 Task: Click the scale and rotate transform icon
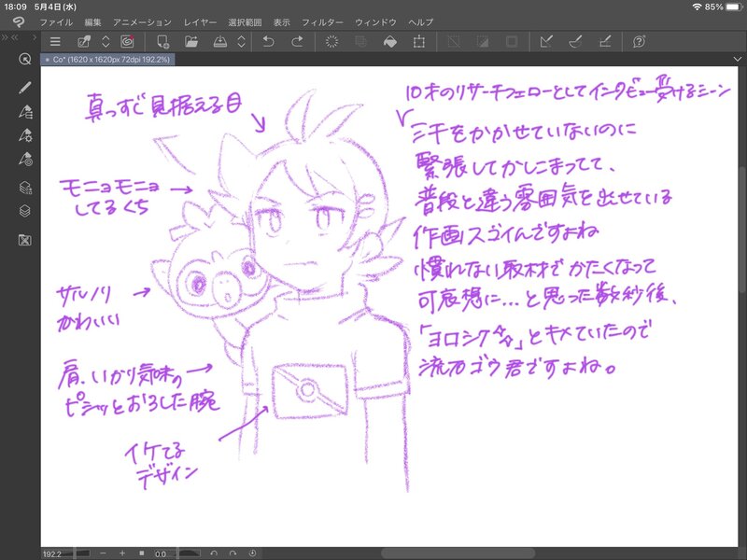pyautogui.click(x=418, y=42)
